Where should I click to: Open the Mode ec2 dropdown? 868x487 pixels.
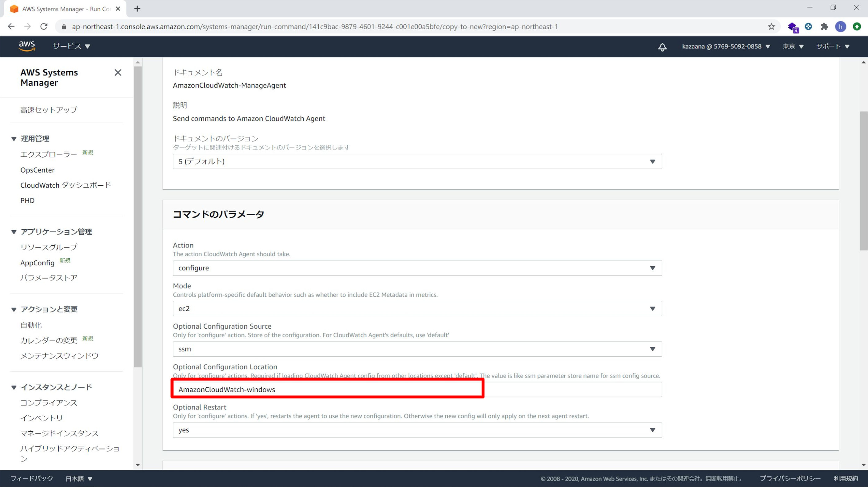417,308
